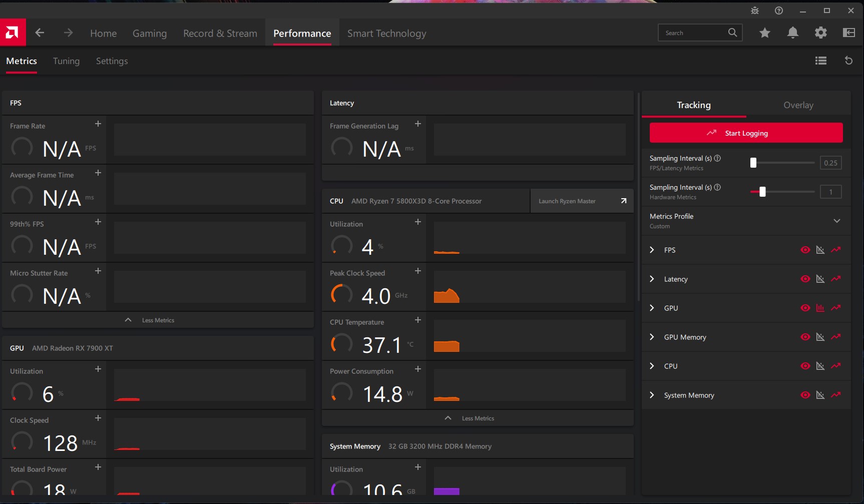This screenshot has width=864, height=504.
Task: Click the AMD logo icon
Action: point(13,33)
